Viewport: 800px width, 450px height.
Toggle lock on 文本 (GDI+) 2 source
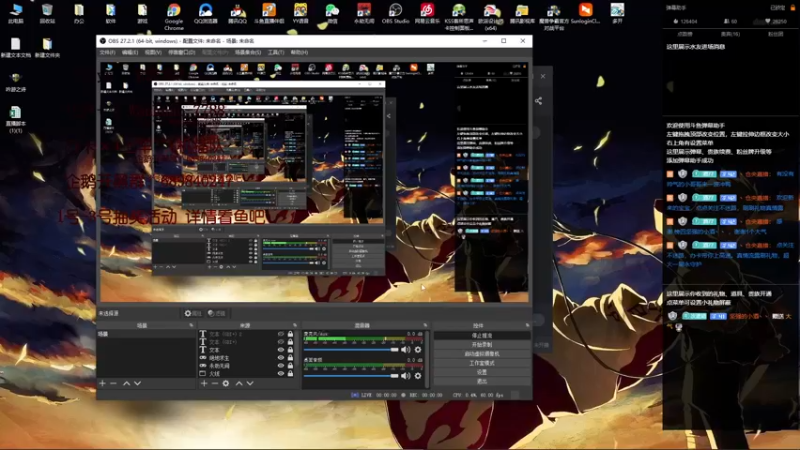[290, 334]
